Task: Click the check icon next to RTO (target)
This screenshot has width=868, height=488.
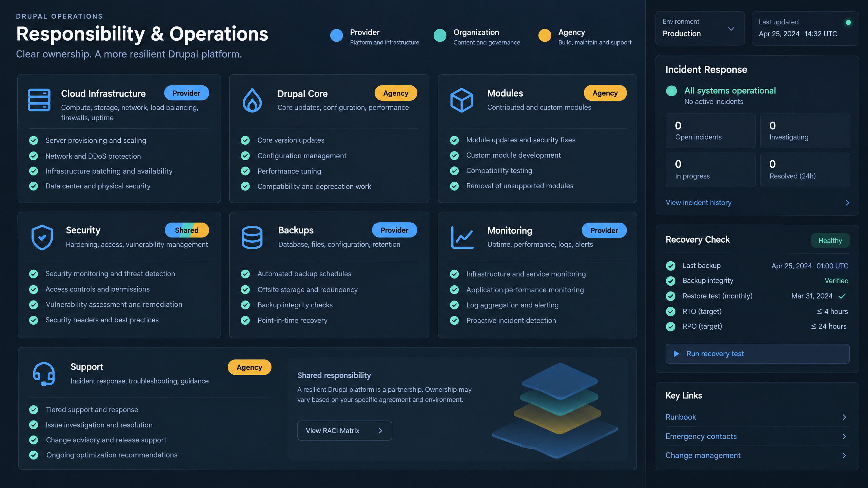Action: coord(671,311)
